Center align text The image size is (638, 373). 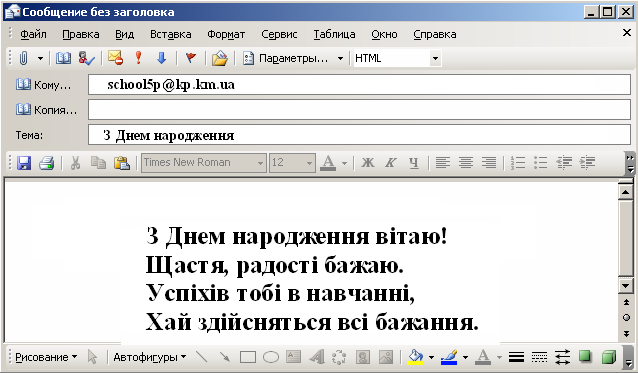point(466,163)
